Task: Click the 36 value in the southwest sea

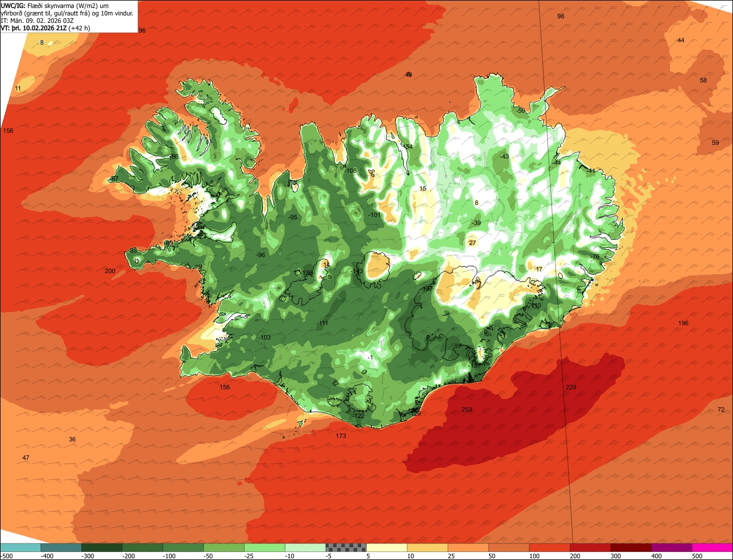Action: pos(72,440)
